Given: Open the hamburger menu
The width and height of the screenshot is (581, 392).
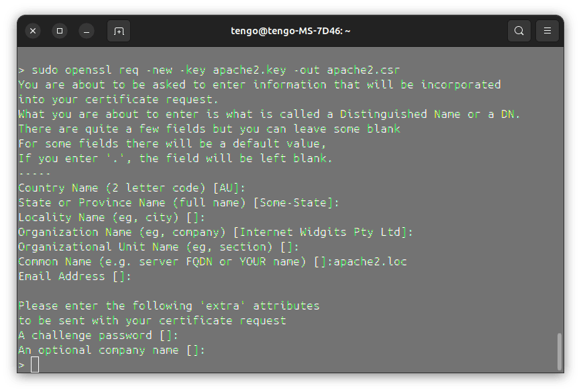Looking at the screenshot, I should [x=547, y=31].
